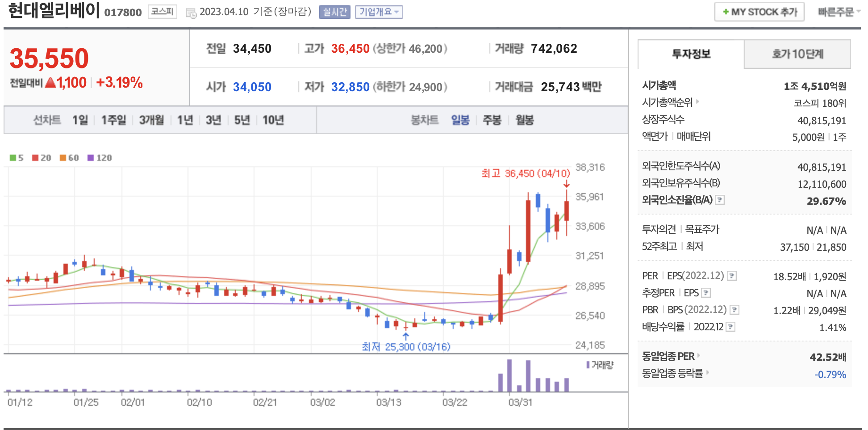Click help icon beside PER EPS(2022.12)
Screen dimensions: 868x430
click(731, 276)
